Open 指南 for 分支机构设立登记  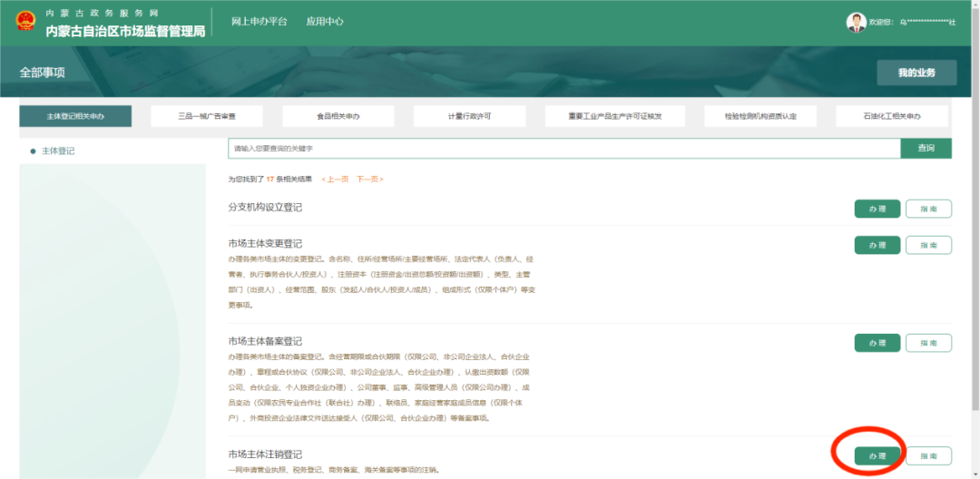[929, 209]
